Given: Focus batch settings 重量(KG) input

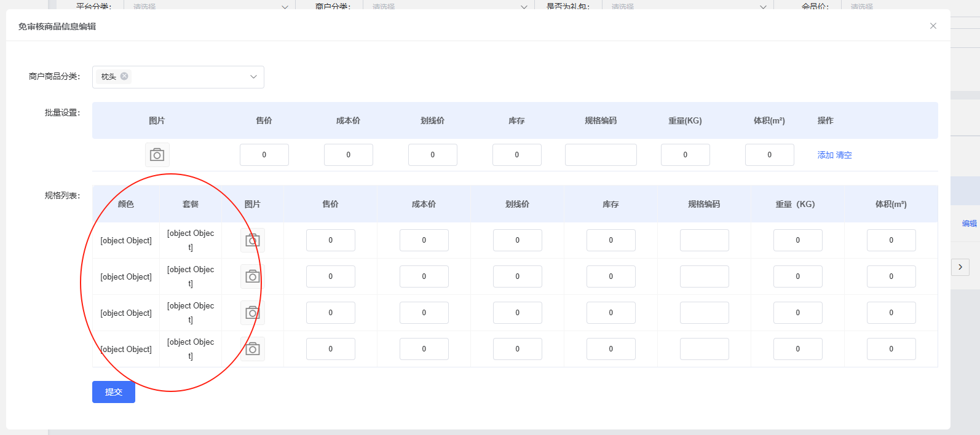Looking at the screenshot, I should tap(686, 155).
